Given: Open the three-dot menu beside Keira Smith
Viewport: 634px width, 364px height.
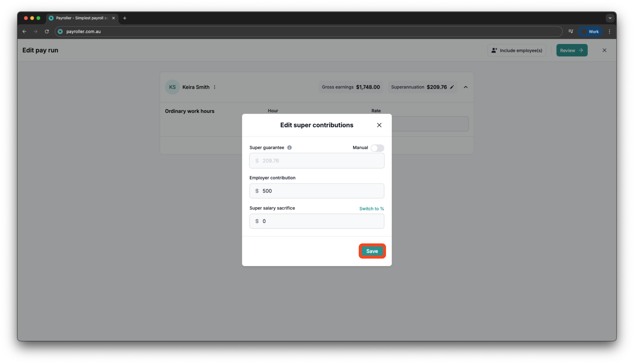Looking at the screenshot, I should 215,87.
